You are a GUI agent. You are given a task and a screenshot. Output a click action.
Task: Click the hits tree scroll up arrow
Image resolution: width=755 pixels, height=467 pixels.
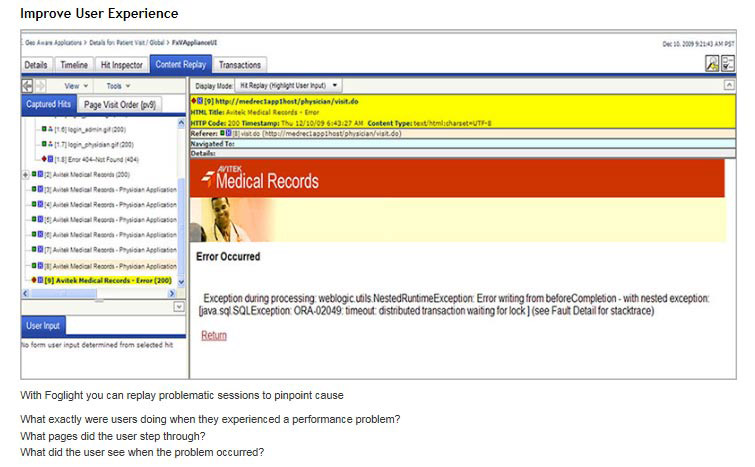(181, 123)
